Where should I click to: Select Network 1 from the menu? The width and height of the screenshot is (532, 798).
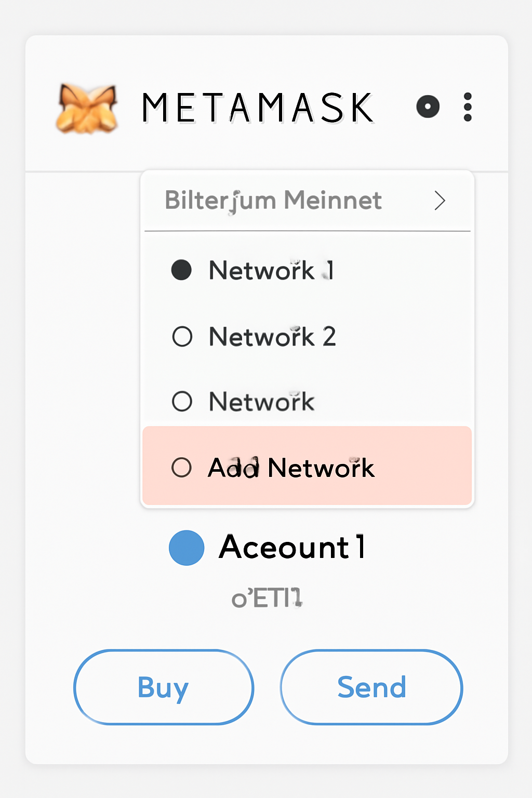271,270
